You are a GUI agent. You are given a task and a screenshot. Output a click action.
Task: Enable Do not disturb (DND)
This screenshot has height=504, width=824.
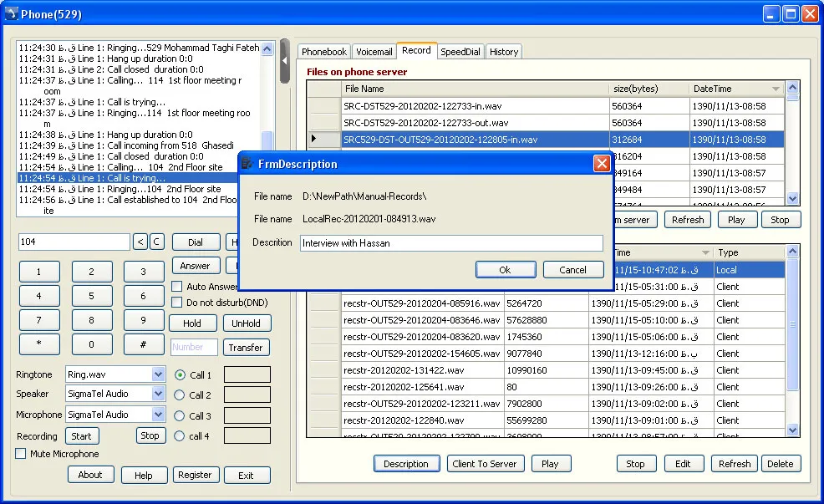[x=177, y=303]
